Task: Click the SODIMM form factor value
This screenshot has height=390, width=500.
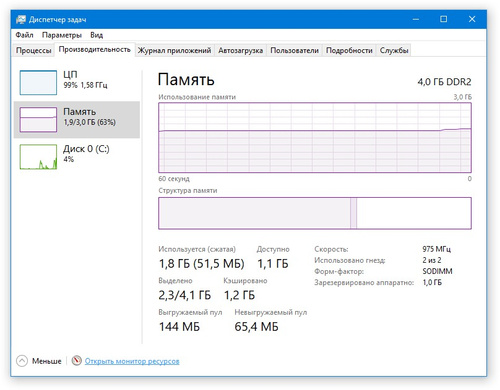Action: pyautogui.click(x=437, y=271)
